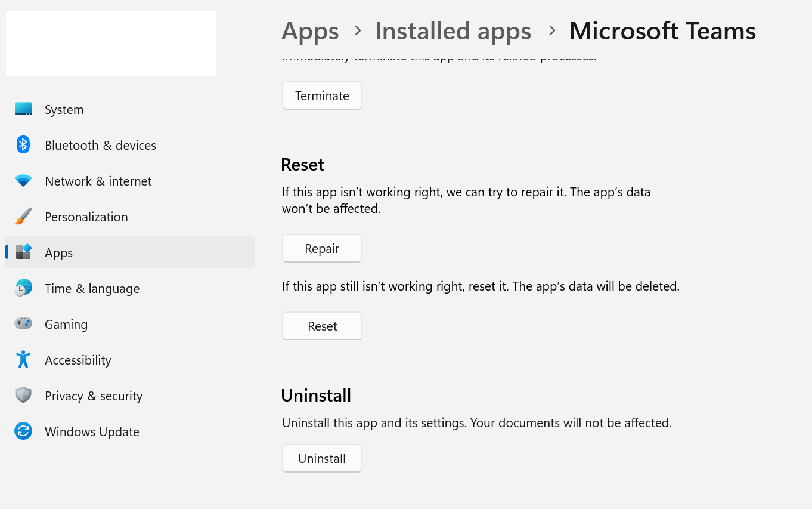
Task: Click the Reset section heading
Action: (x=302, y=165)
